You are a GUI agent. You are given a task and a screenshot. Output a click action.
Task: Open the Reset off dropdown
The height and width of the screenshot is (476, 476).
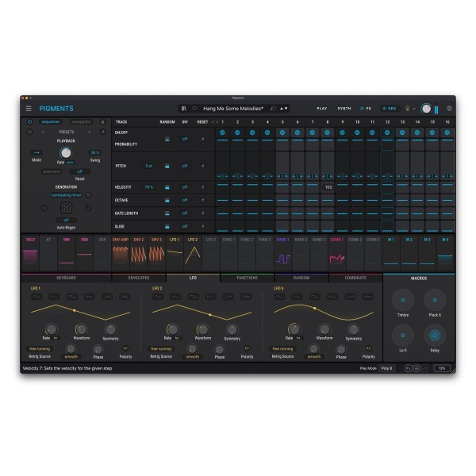(x=80, y=172)
